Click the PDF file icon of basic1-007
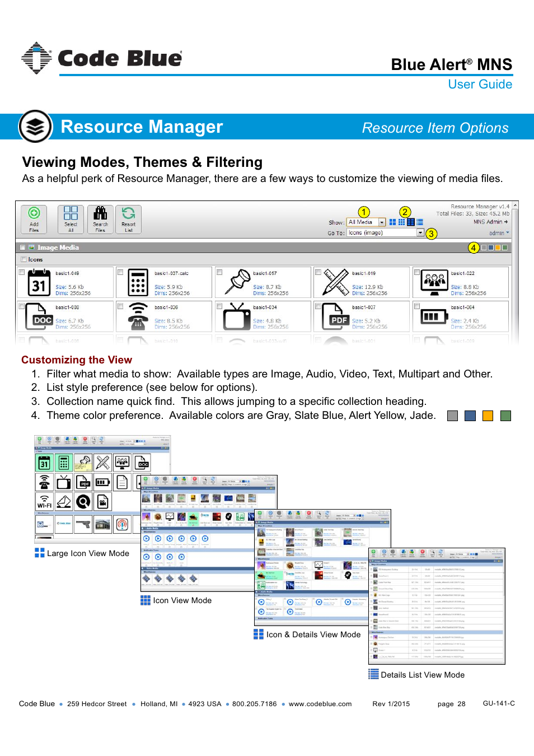The image size is (534, 756). click(336, 316)
